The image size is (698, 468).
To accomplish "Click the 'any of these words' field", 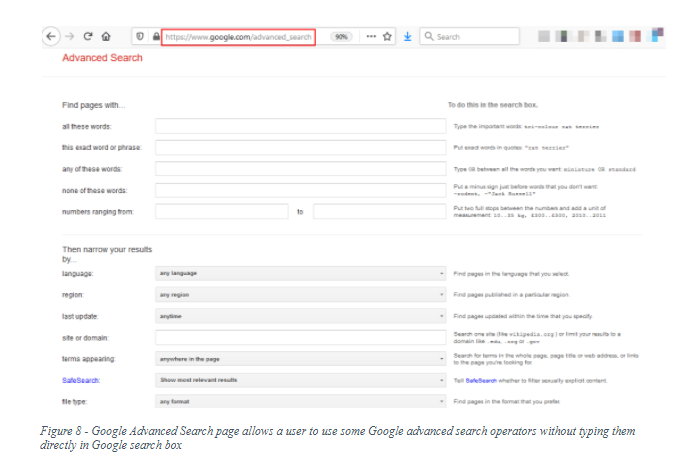I will [x=300, y=169].
